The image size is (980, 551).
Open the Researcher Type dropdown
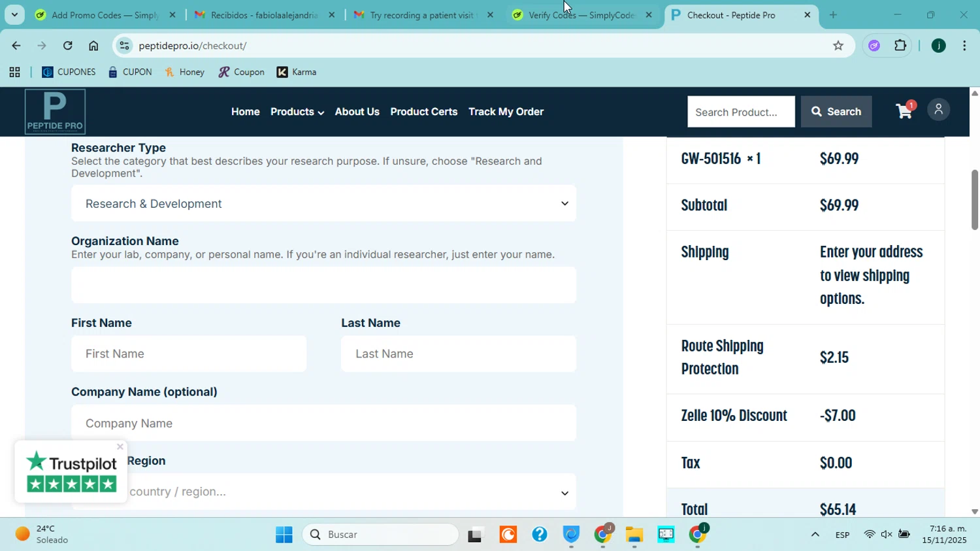(x=323, y=203)
